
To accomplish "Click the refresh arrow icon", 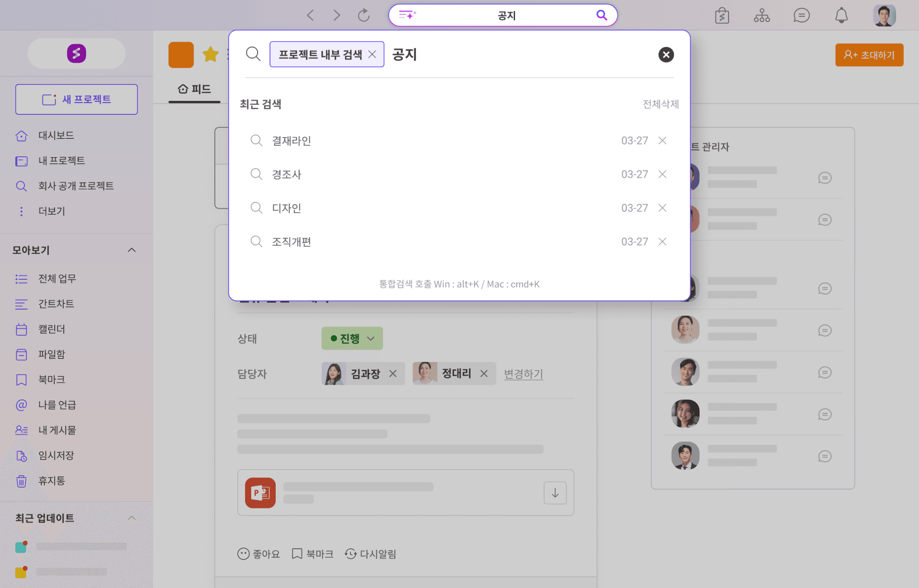I will click(364, 16).
